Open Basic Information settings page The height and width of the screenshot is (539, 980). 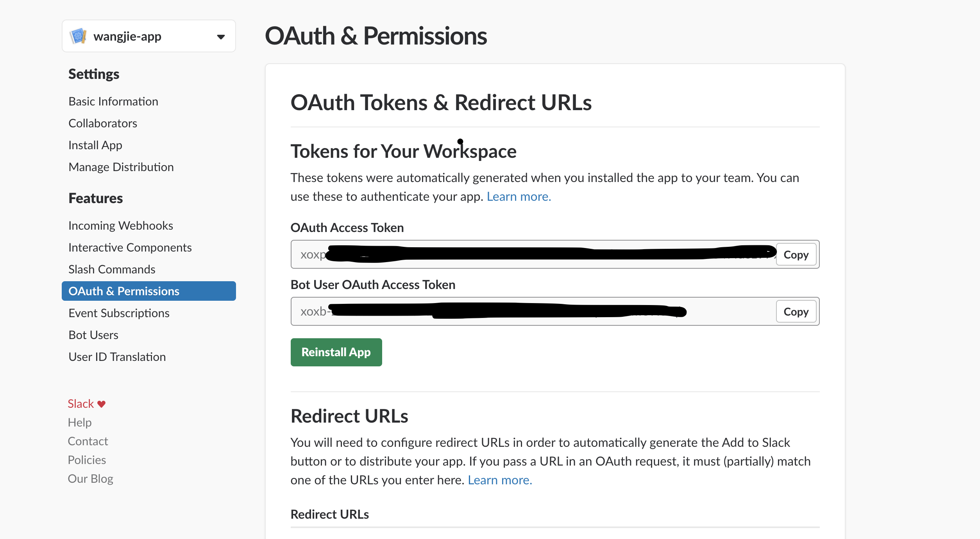tap(113, 102)
